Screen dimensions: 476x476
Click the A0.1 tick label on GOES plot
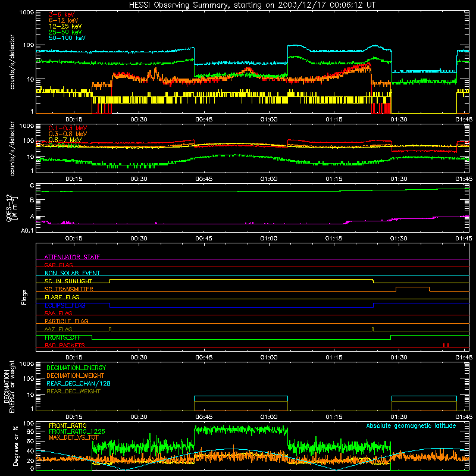(x=27, y=230)
